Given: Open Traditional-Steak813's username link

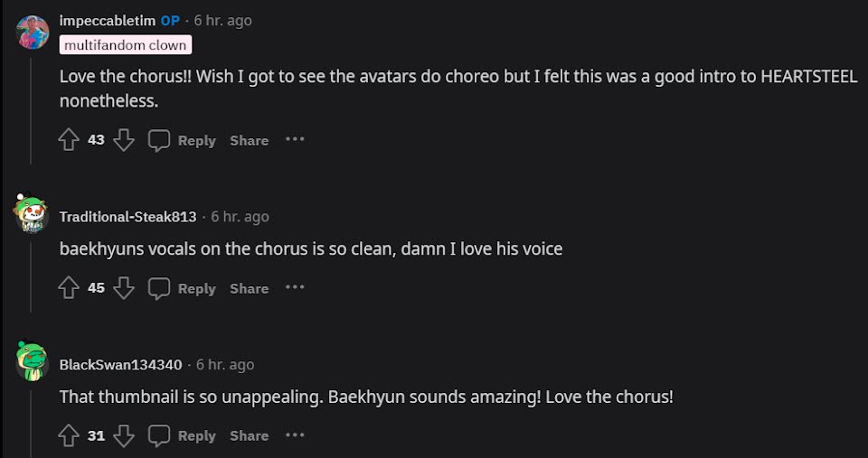Looking at the screenshot, I should [x=127, y=217].
